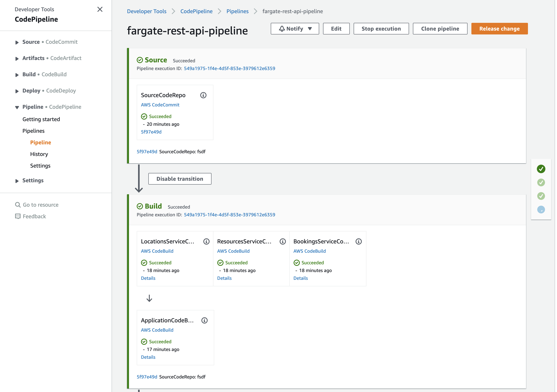557x392 pixels.
Task: Click ResourcesService Succeeded status icon
Action: [220, 263]
